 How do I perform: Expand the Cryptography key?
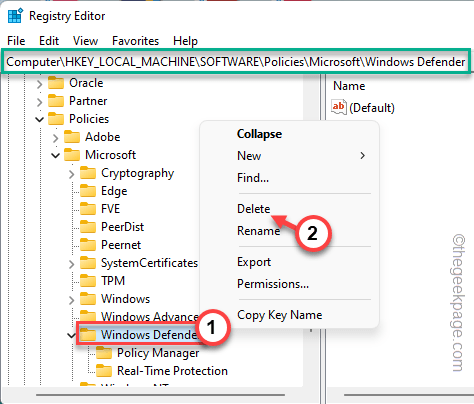[x=71, y=174]
